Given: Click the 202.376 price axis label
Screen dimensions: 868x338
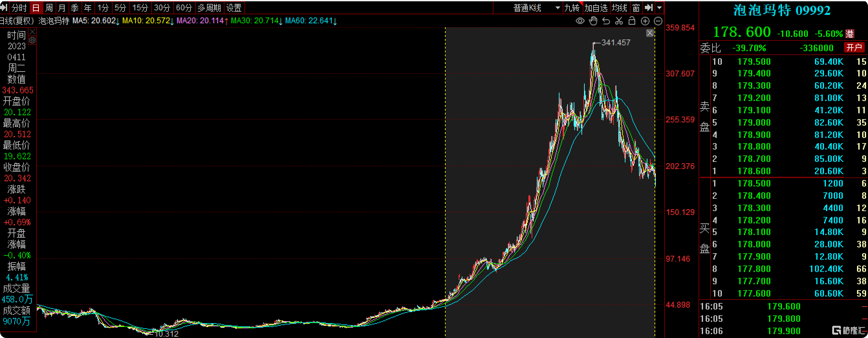Looking at the screenshot, I should tap(680, 166).
